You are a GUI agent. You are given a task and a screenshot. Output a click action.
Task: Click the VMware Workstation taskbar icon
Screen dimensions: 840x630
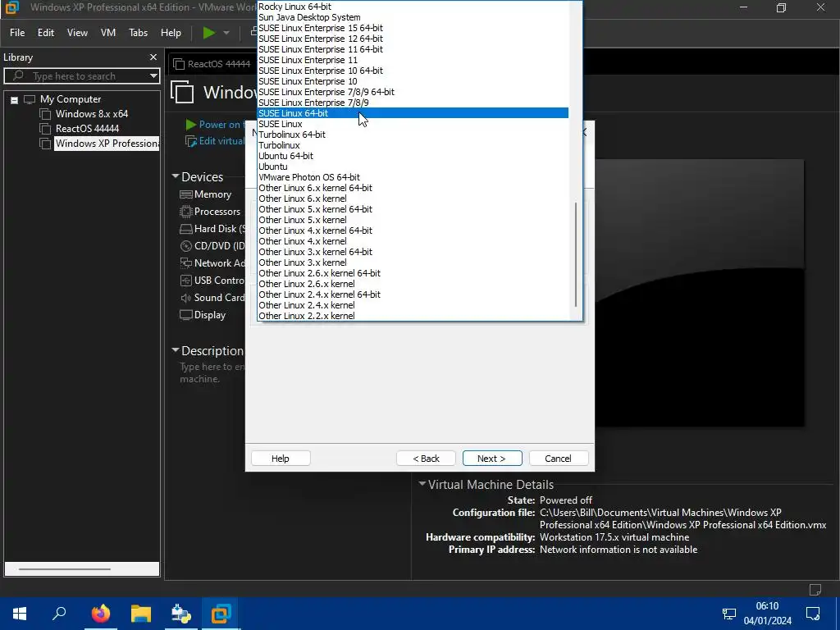click(221, 614)
